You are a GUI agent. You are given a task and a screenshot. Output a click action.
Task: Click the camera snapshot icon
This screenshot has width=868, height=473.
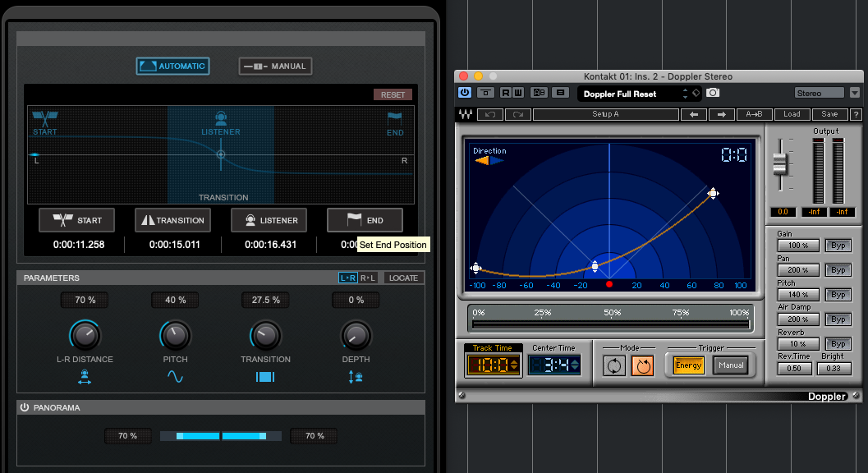click(x=713, y=93)
